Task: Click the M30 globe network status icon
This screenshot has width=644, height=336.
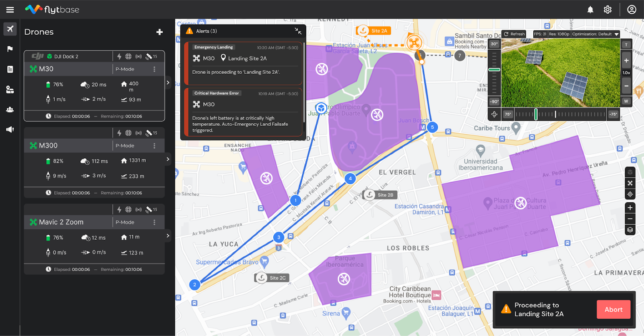Action: click(x=128, y=56)
